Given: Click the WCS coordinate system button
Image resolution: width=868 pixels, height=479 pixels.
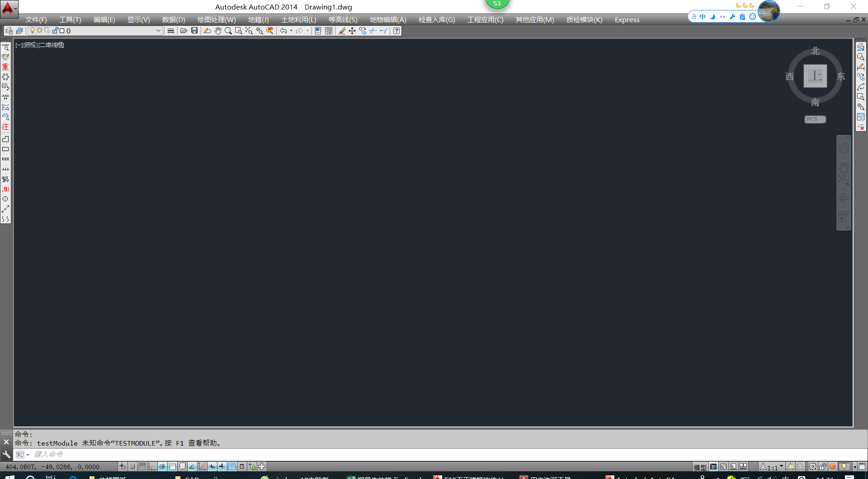Looking at the screenshot, I should click(x=815, y=119).
